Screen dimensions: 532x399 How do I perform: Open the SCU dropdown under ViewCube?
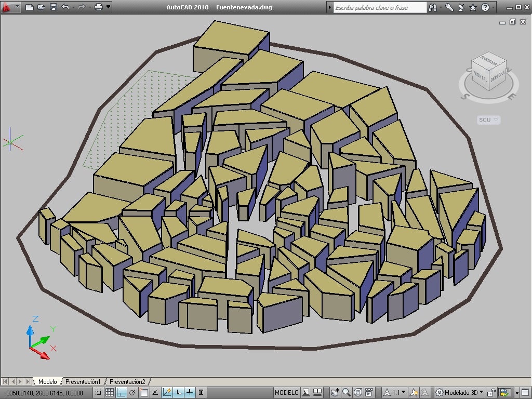click(488, 120)
